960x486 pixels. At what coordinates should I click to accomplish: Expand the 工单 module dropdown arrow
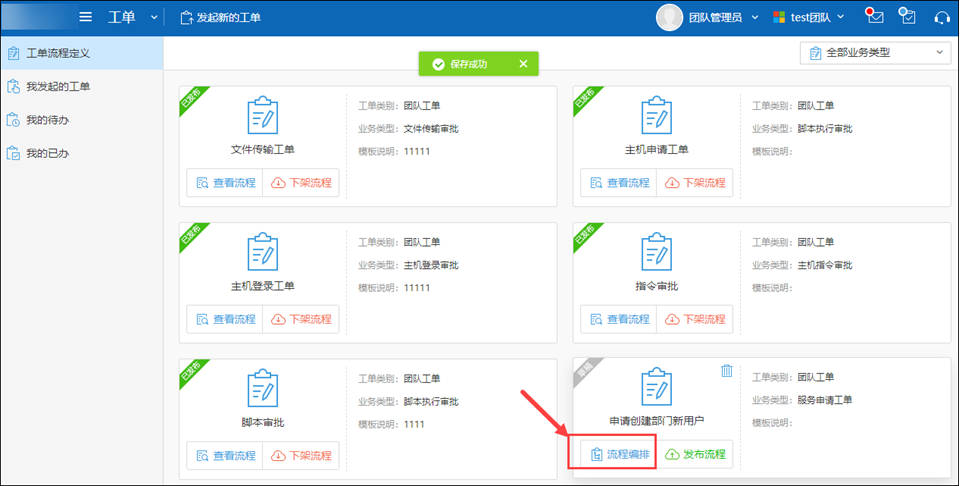coord(153,17)
